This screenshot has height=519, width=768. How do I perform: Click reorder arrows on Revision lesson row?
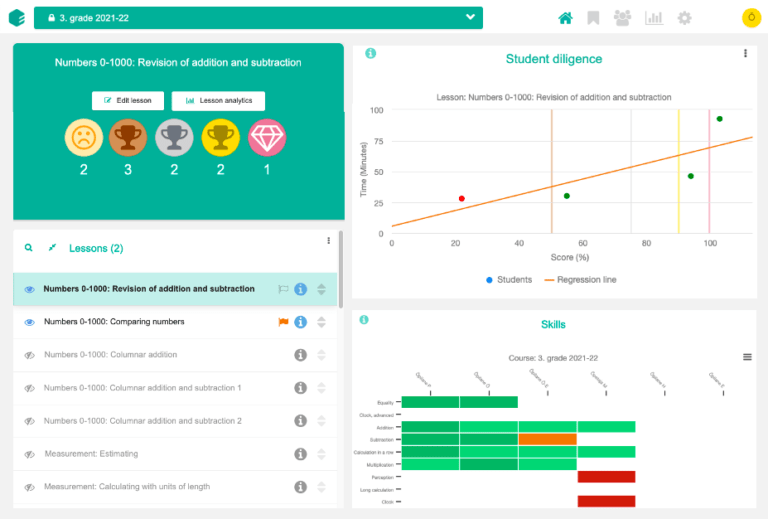[321, 289]
